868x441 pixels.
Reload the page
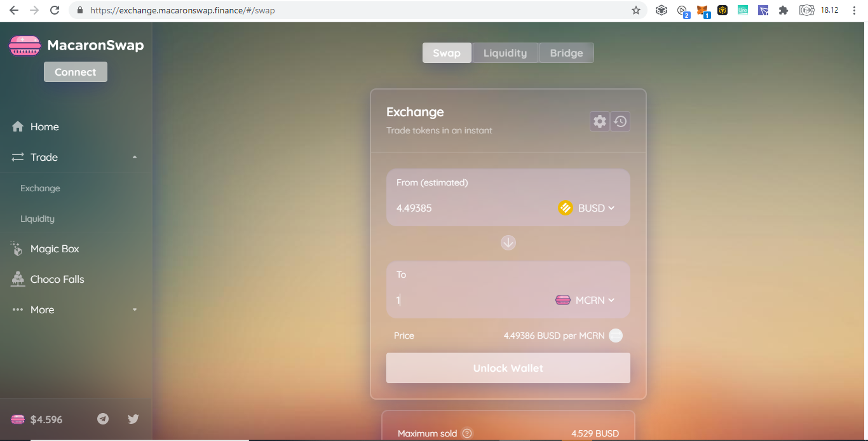(x=55, y=10)
